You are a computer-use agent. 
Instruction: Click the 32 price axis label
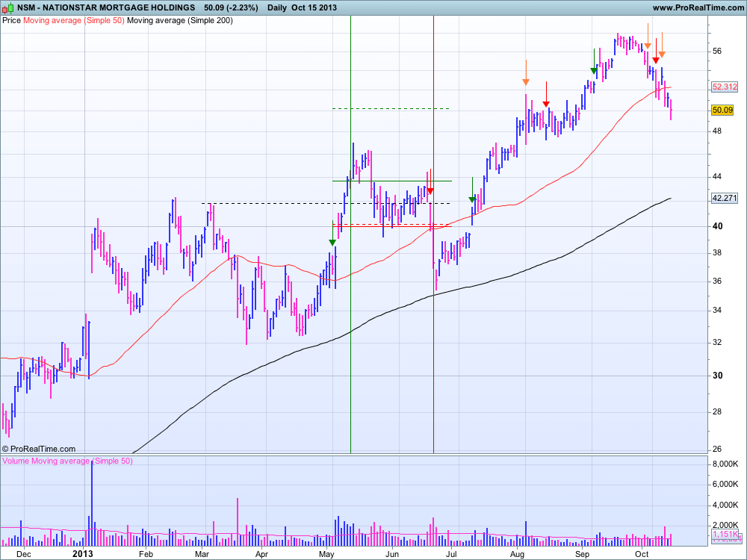click(x=717, y=343)
